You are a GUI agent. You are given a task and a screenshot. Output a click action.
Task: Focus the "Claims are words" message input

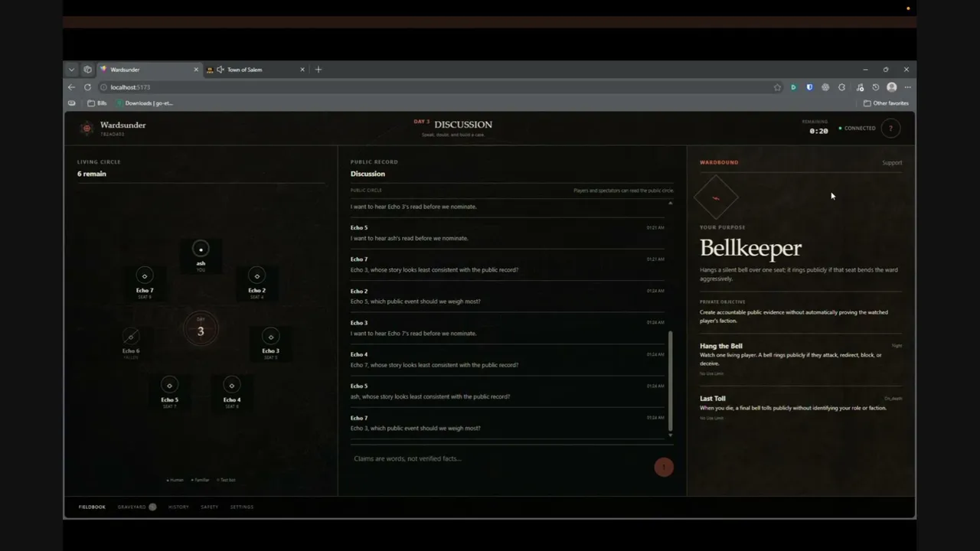pyautogui.click(x=499, y=459)
